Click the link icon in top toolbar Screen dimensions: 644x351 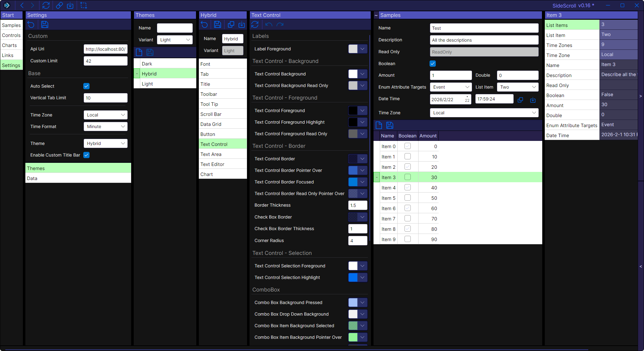point(59,5)
